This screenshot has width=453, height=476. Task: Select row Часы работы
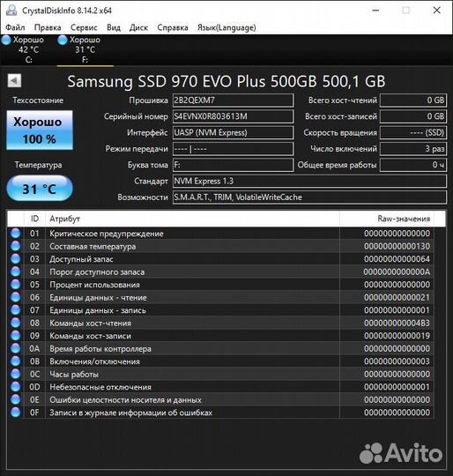[220, 374]
